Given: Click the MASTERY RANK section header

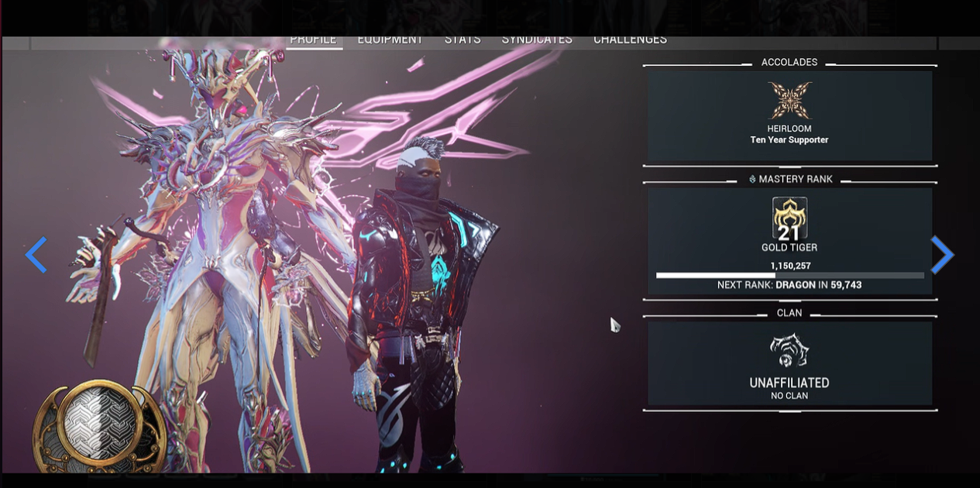Looking at the screenshot, I should [x=796, y=179].
